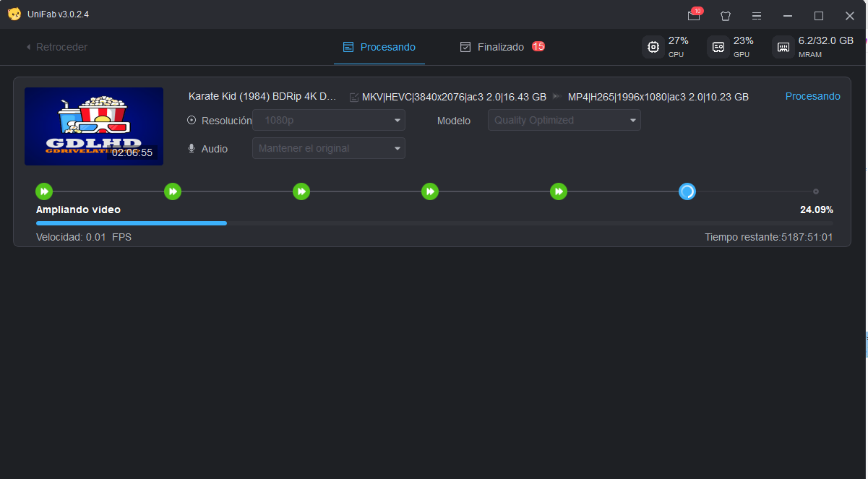
Task: Maximize the UniFab window
Action: (x=819, y=15)
